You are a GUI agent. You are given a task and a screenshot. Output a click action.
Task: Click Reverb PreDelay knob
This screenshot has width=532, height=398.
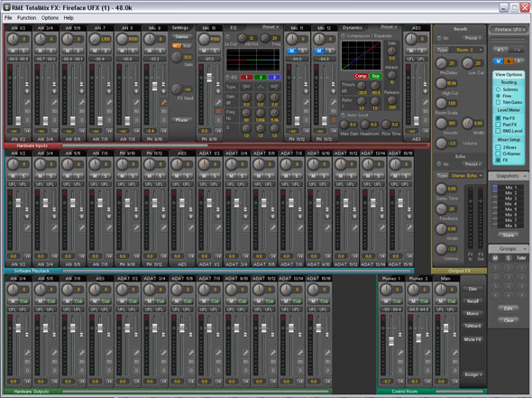point(441,63)
